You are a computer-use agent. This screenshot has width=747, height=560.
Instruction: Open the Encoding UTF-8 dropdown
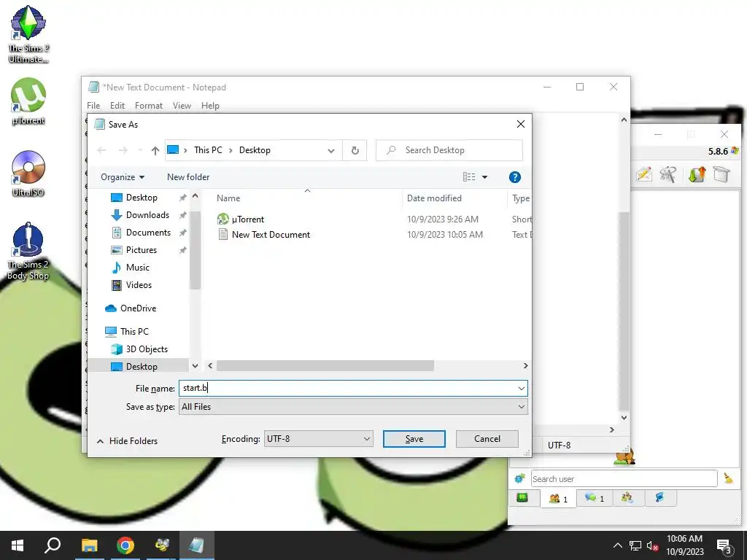(x=319, y=438)
